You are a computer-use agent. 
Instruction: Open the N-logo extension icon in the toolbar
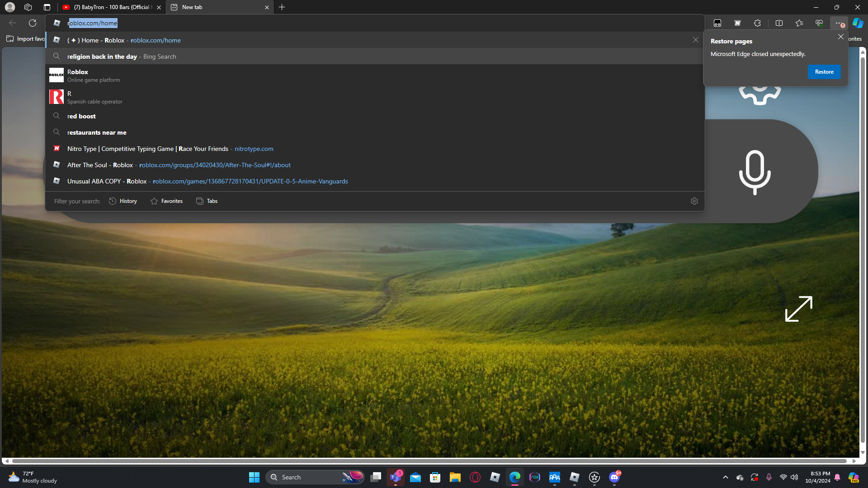(x=737, y=23)
